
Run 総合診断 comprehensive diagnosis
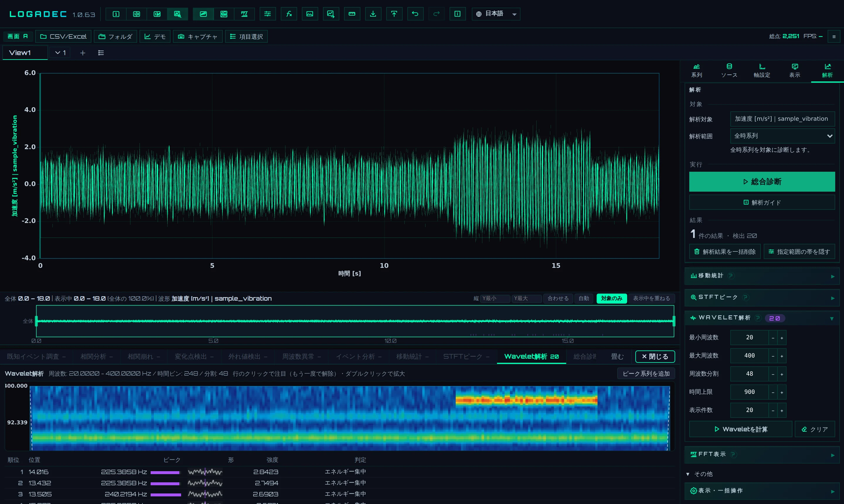[762, 182]
